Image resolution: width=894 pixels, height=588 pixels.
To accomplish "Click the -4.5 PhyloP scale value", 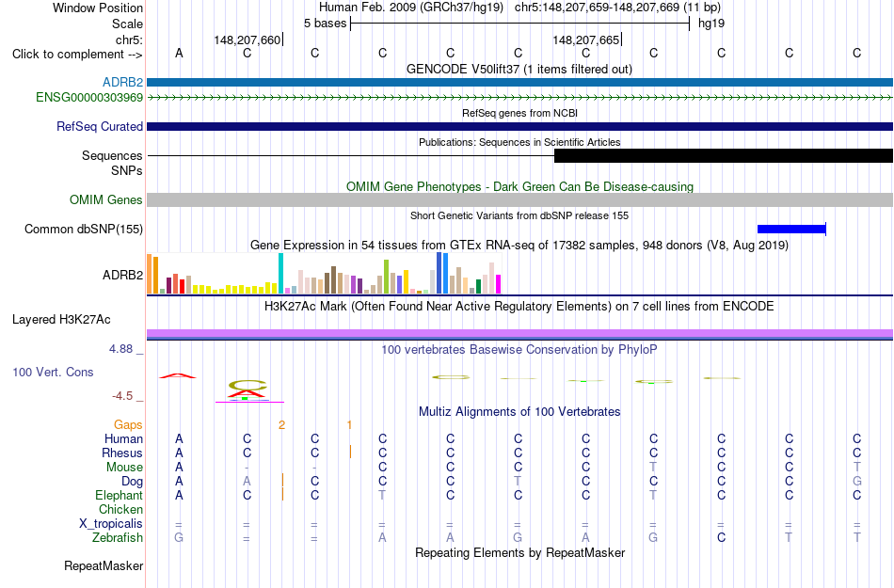I will pyautogui.click(x=122, y=396).
